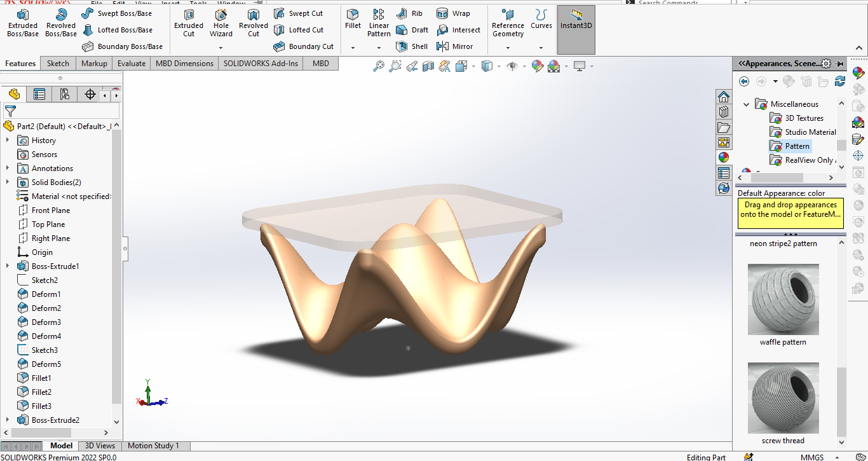Expand the Solid Bodies(2) node
This screenshot has height=461, width=868.
[8, 182]
